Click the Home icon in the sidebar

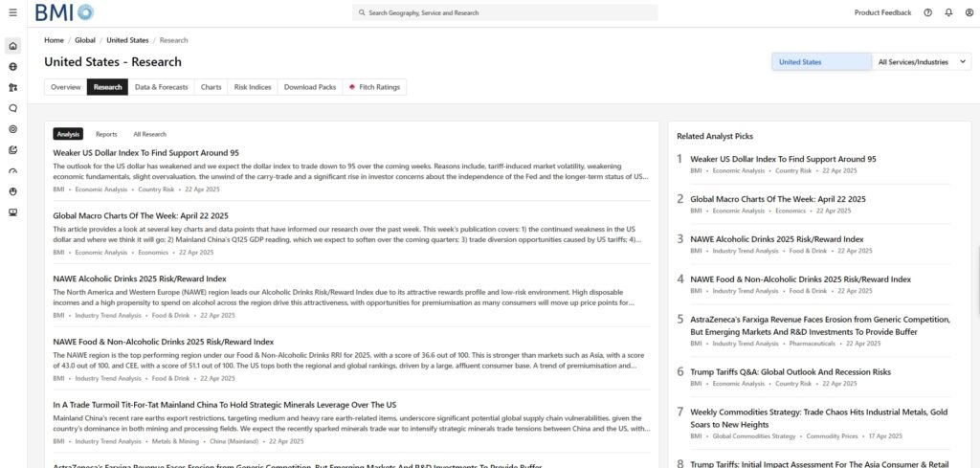pyautogui.click(x=12, y=46)
